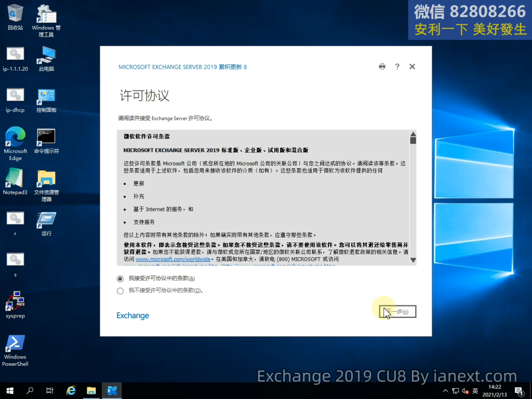Click the Next (下一步) button

point(397,312)
